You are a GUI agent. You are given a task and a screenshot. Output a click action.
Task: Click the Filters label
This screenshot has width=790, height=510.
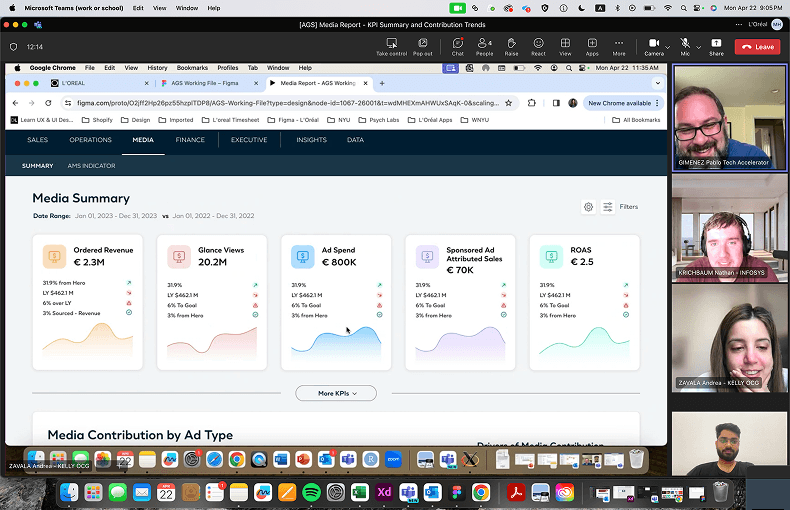coord(628,207)
